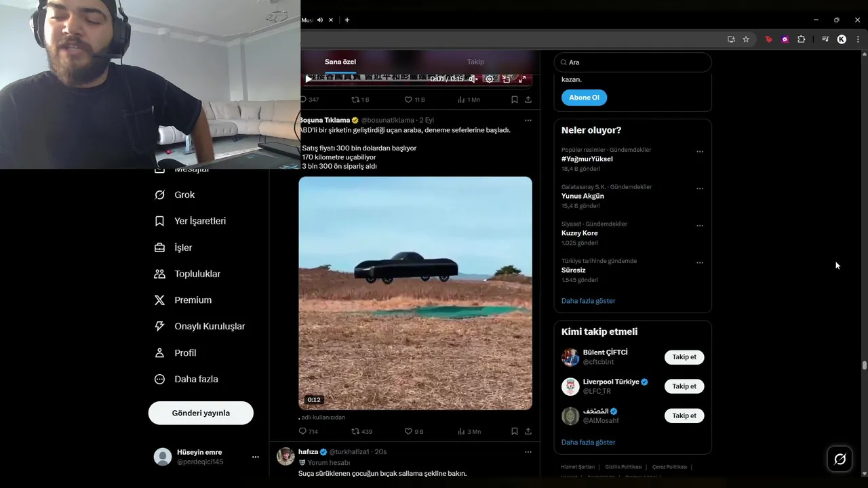Mute the browser tab audio icon
This screenshot has width=868, height=488.
click(320, 20)
